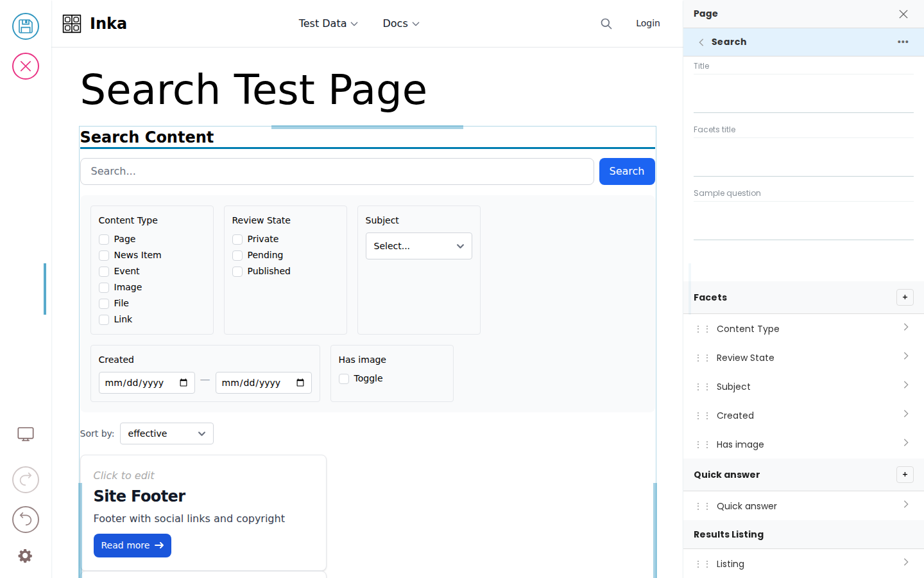Image resolution: width=924 pixels, height=578 pixels.
Task: Click the Login link
Action: pyautogui.click(x=648, y=23)
